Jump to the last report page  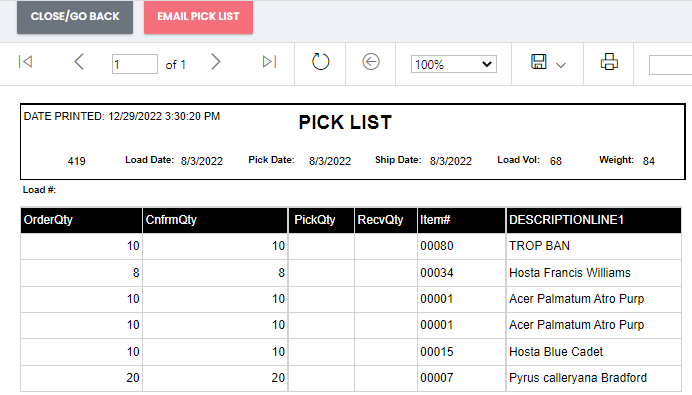(269, 62)
